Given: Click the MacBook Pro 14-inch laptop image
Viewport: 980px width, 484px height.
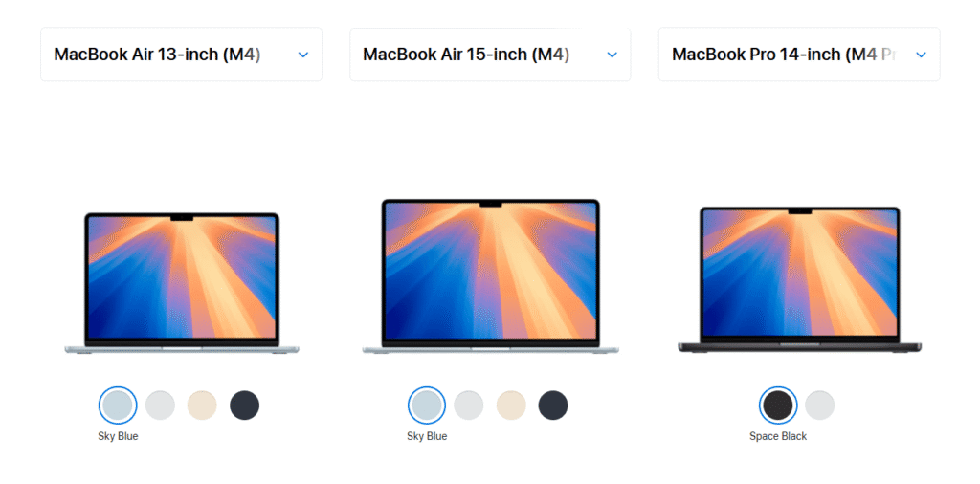Looking at the screenshot, I should (x=799, y=280).
